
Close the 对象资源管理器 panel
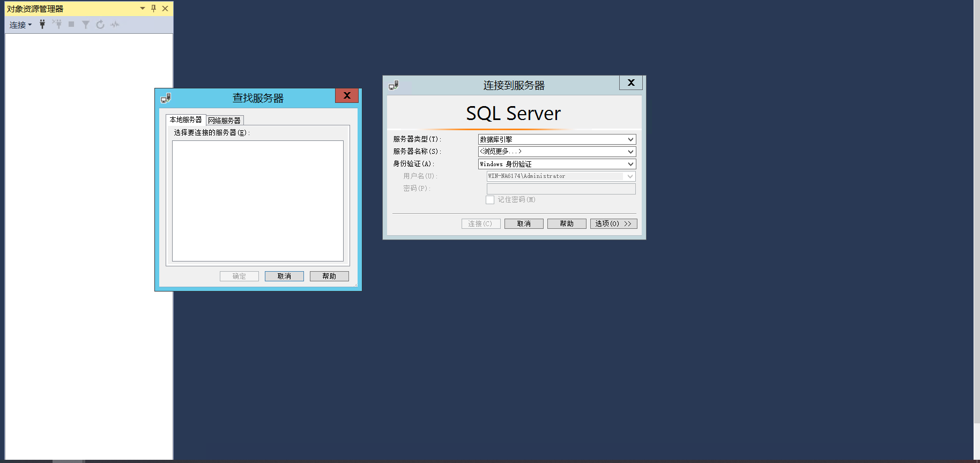pos(165,9)
